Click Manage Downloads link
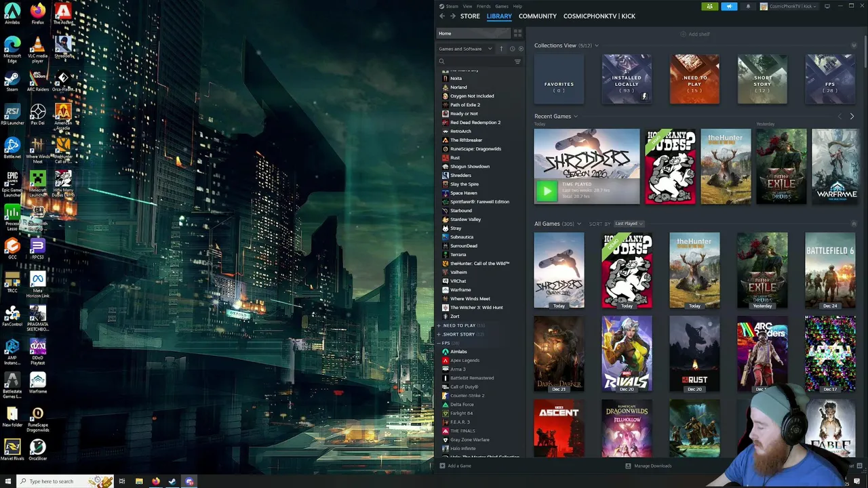Image resolution: width=868 pixels, height=488 pixels. click(x=648, y=466)
